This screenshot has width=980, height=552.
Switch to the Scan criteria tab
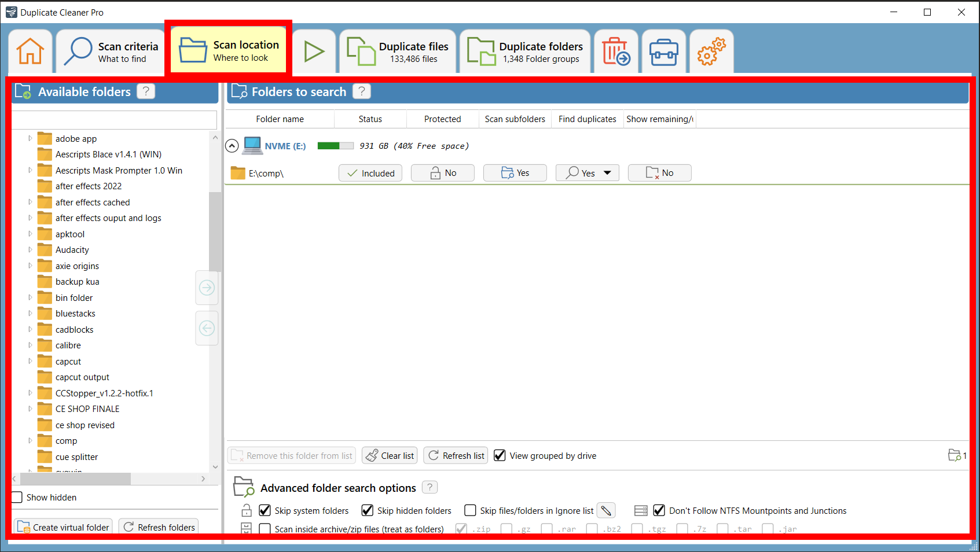110,51
